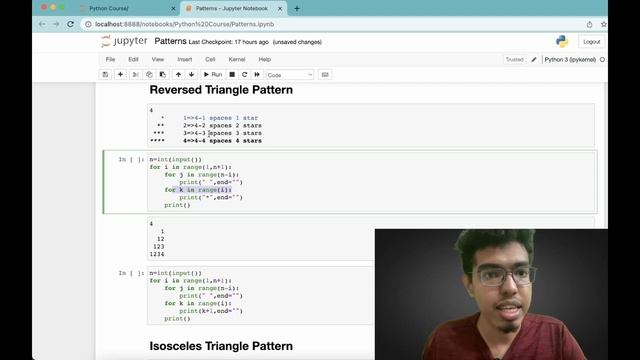Bookmark this page with star icon
The image size is (640, 360).
coord(603,24)
